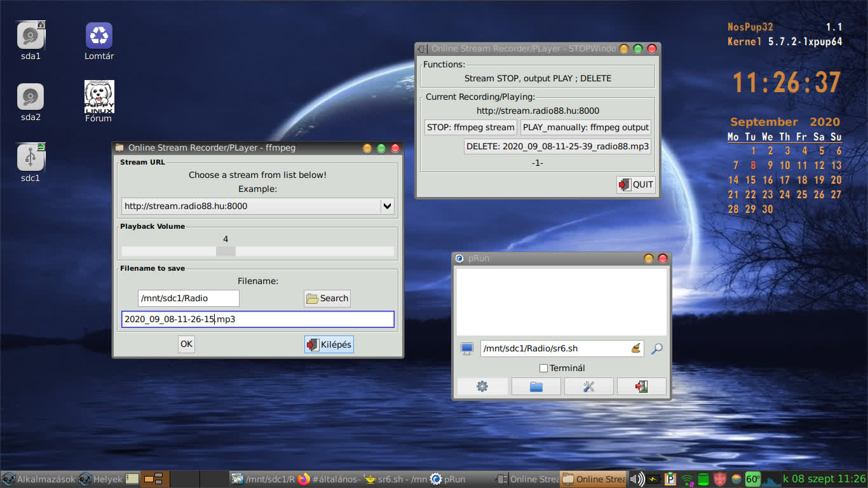
Task: Click PLAY_manually: ffmpeg output button
Action: tap(586, 127)
